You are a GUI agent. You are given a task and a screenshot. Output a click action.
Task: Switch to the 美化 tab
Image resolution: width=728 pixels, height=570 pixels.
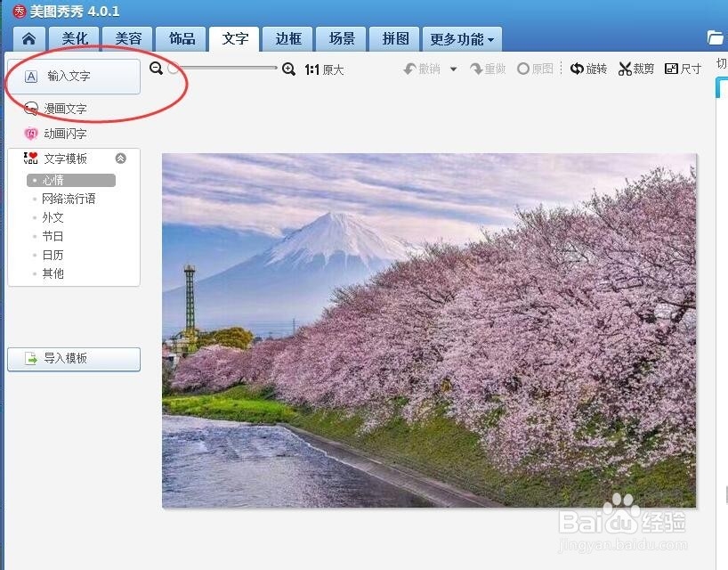coord(75,38)
